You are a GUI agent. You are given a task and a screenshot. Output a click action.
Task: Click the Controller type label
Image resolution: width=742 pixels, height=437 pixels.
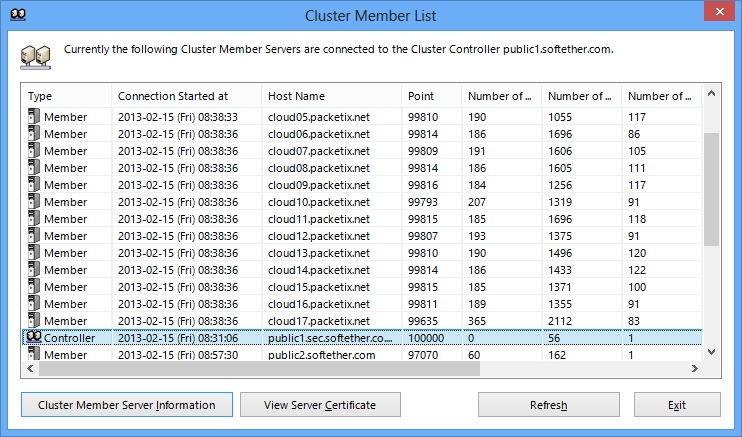click(x=70, y=338)
